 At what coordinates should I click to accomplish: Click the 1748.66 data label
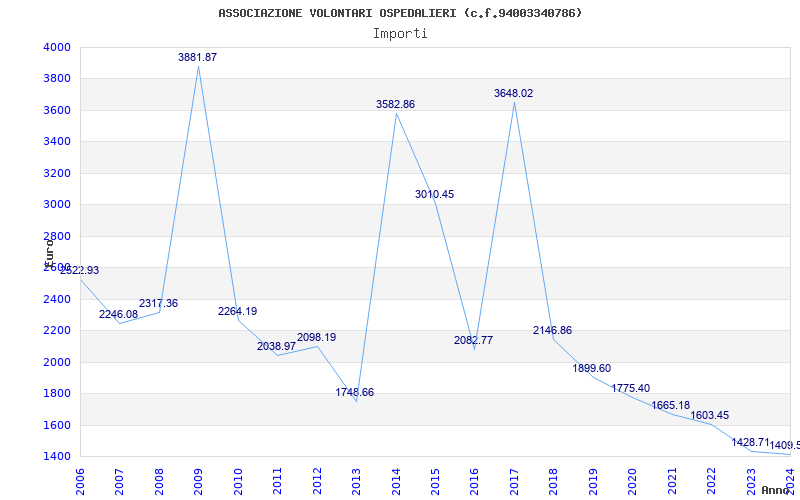tap(355, 392)
